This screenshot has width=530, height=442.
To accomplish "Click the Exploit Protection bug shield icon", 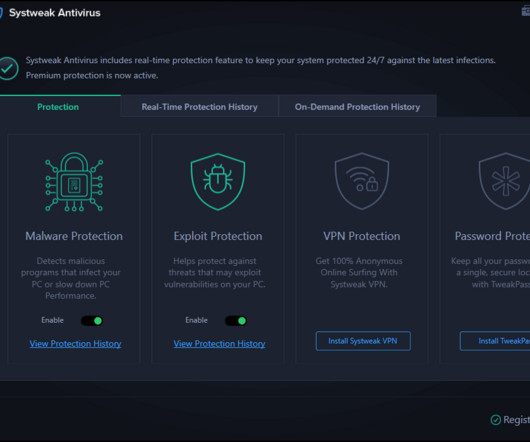I will (x=218, y=182).
